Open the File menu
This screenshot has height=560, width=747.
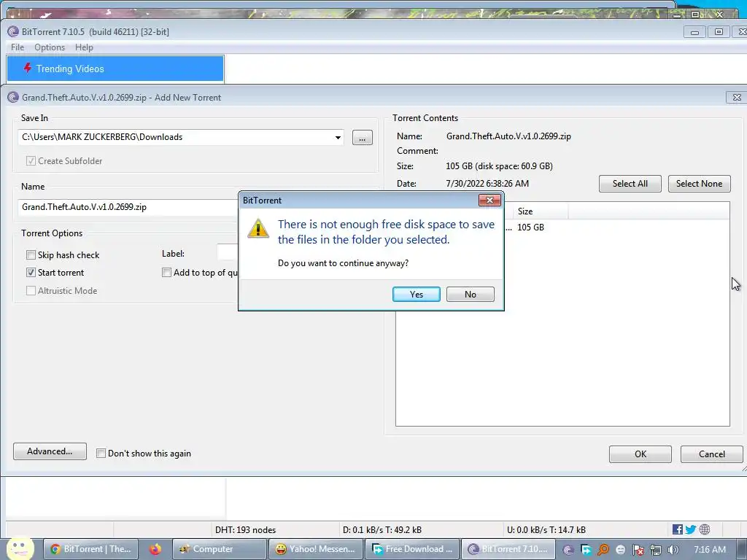click(18, 47)
